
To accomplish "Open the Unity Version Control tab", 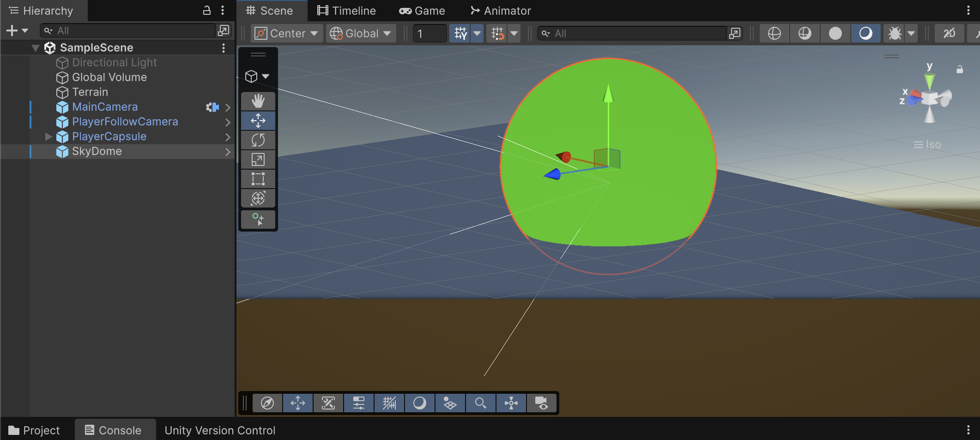I will point(220,430).
